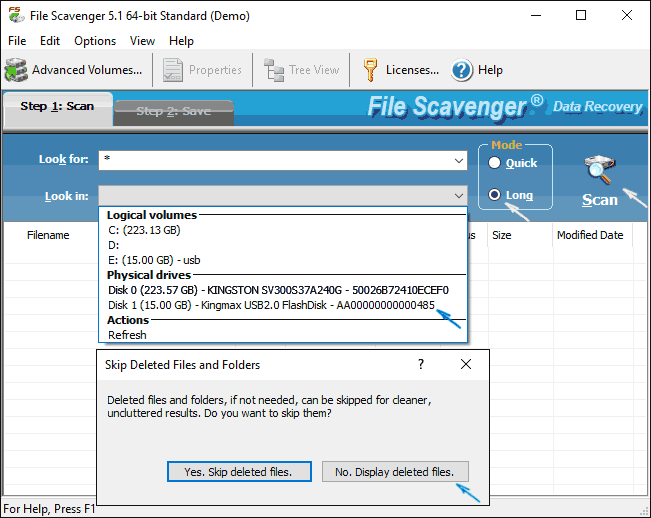Open the Help menu in menu bar
This screenshot has height=518, width=651.
[x=181, y=41]
